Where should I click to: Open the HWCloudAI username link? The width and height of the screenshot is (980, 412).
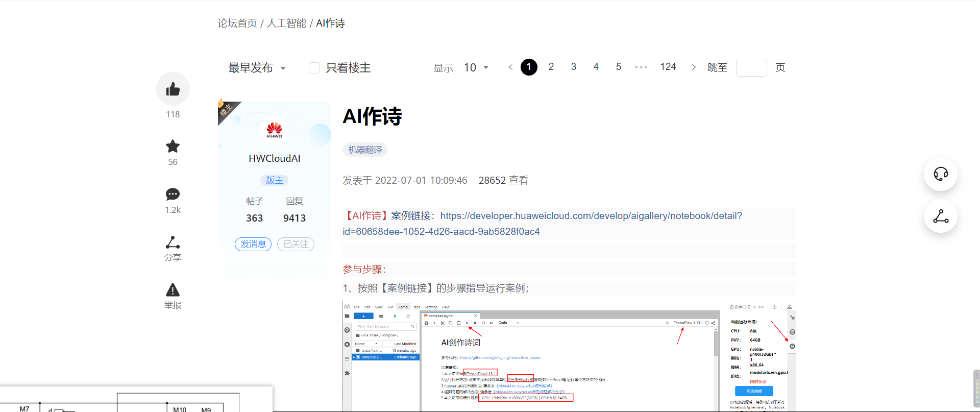coord(275,158)
